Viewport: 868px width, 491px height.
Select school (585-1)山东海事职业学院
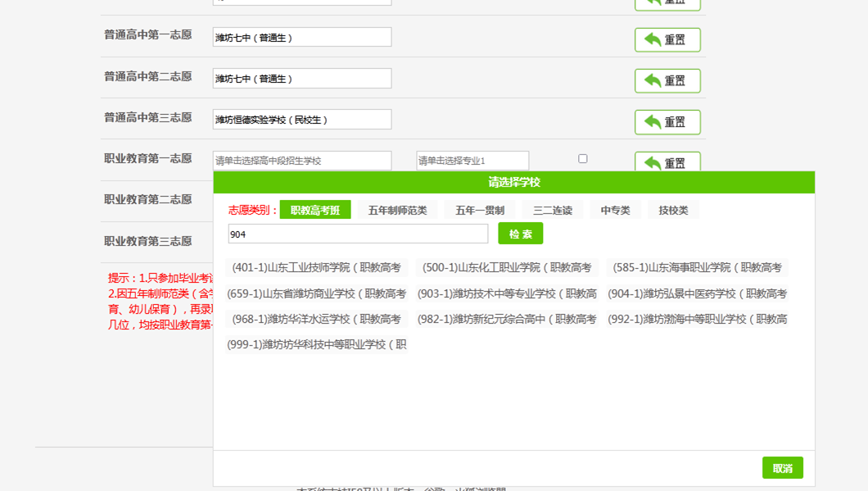coord(698,268)
